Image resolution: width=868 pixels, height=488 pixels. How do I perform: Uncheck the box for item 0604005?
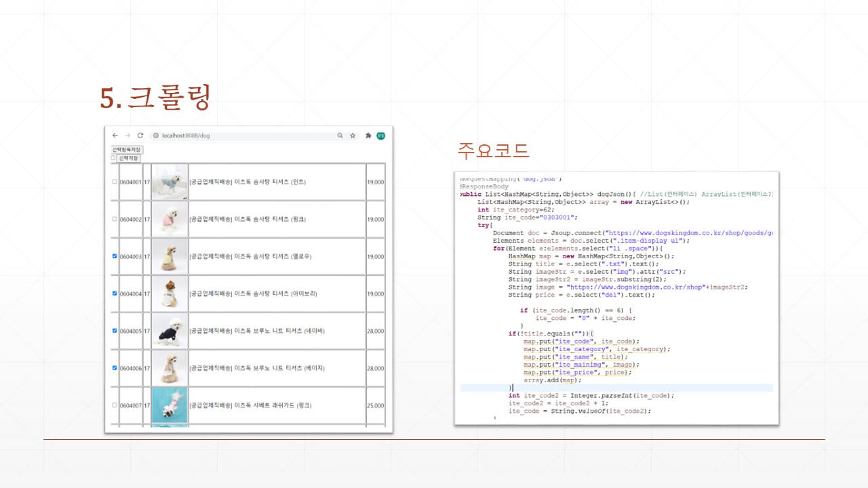(114, 331)
